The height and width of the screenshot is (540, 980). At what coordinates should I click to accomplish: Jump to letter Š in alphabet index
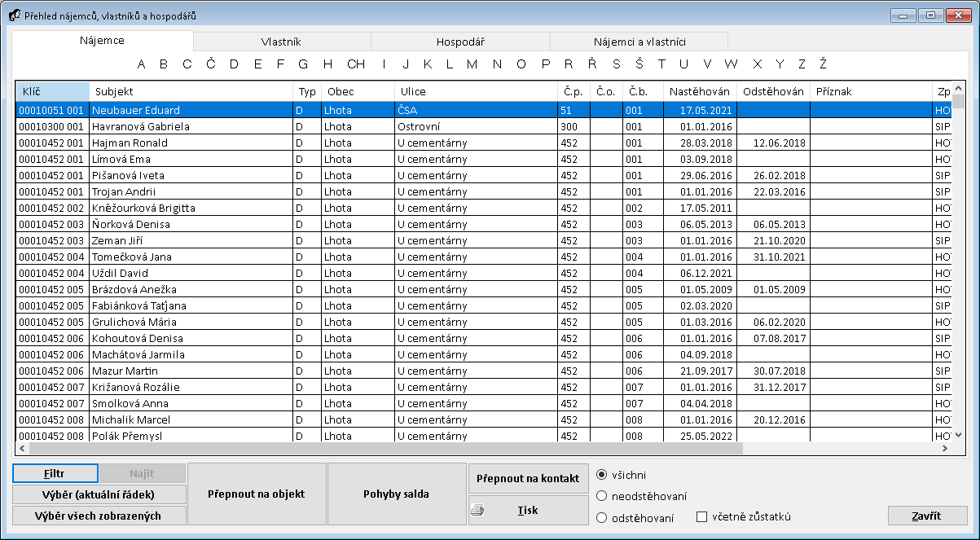[x=639, y=64]
